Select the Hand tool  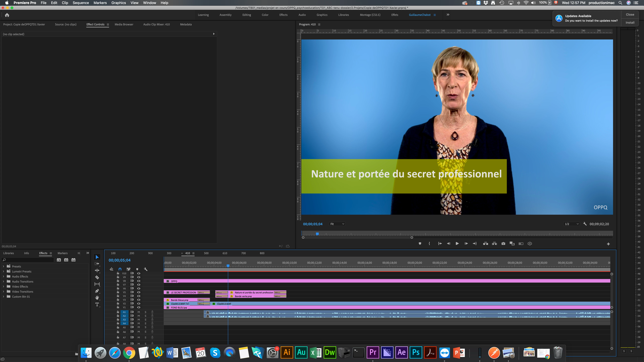tap(97, 298)
